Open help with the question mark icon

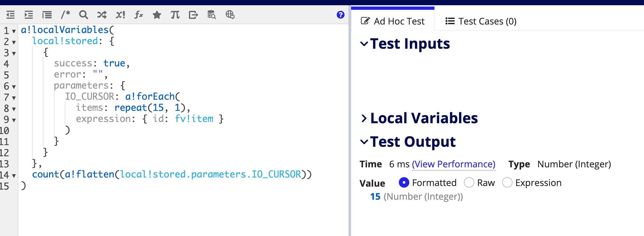point(341,15)
